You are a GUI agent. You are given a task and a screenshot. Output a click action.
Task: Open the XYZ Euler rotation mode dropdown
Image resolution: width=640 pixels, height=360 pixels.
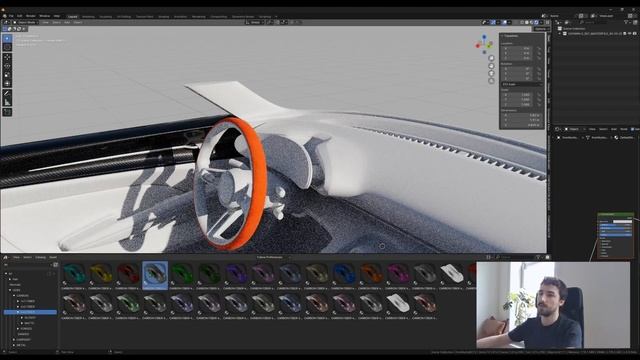[x=522, y=84]
